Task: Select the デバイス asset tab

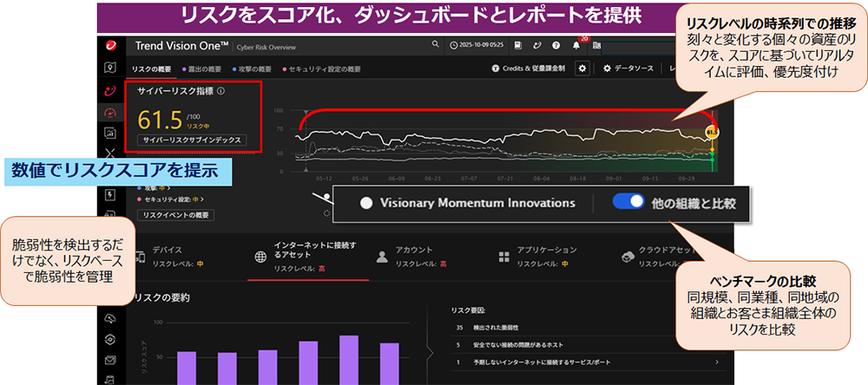Action: pos(186,257)
